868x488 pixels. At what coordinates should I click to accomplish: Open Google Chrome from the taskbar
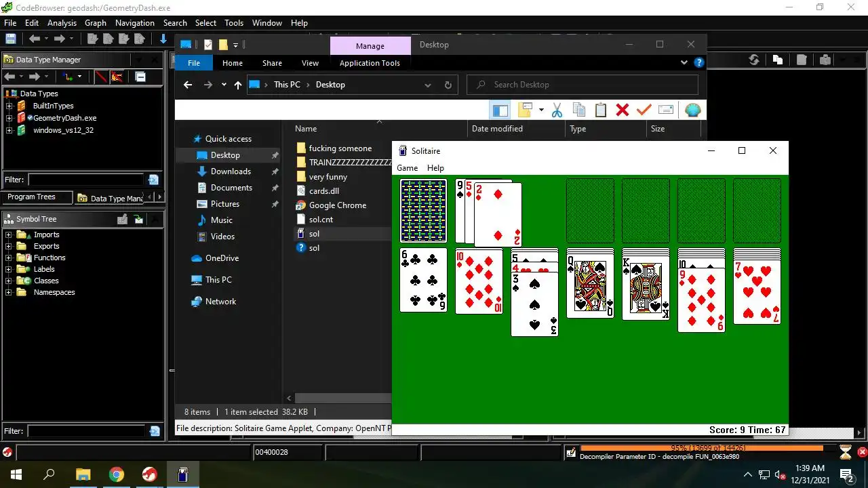click(x=117, y=474)
